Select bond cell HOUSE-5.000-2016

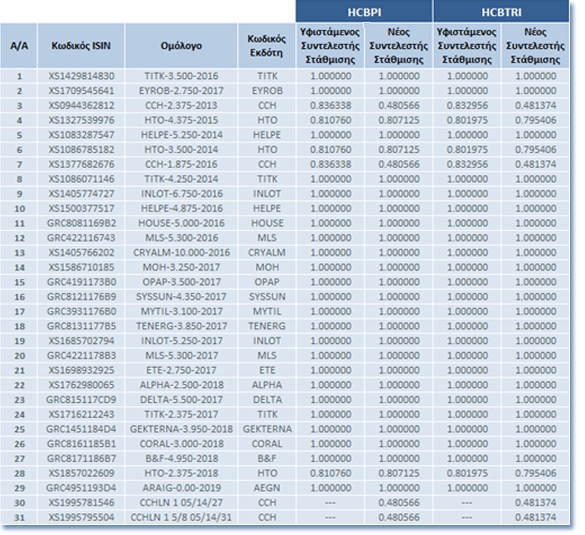(181, 223)
